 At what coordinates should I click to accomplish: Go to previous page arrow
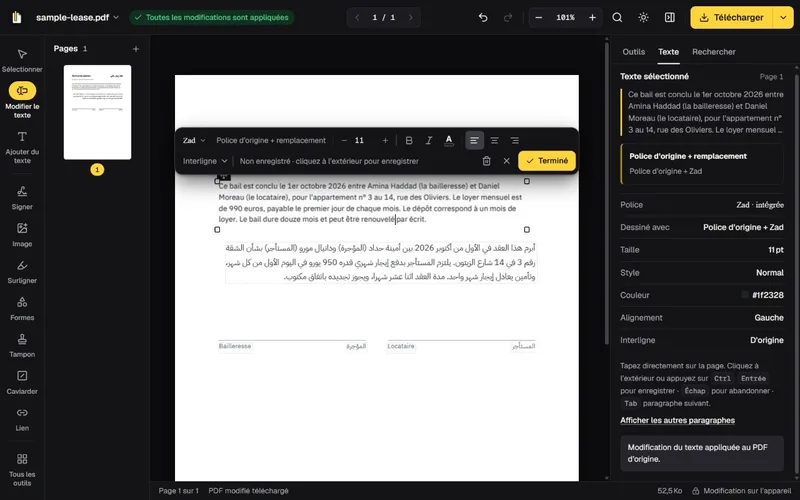357,17
